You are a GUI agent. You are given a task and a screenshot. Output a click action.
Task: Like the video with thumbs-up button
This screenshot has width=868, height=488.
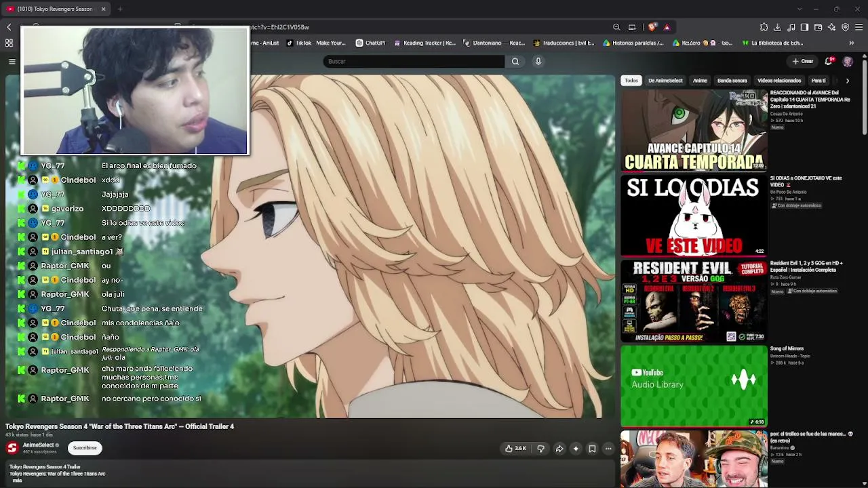516,448
